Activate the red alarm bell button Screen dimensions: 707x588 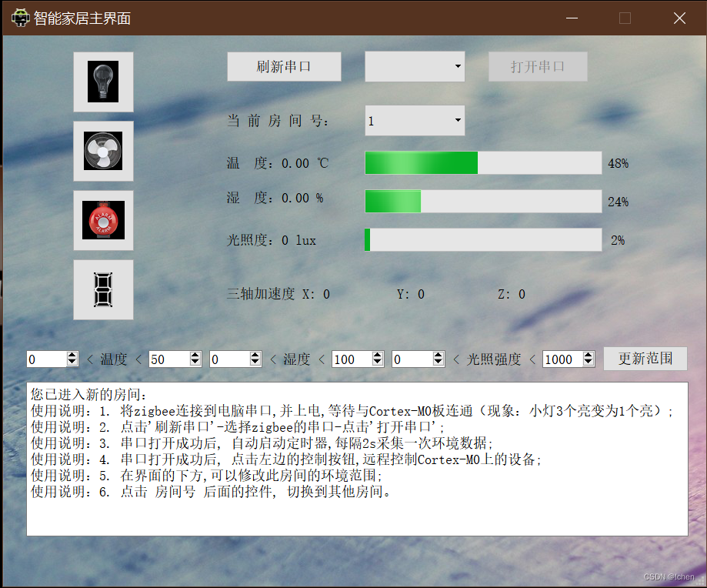(x=103, y=220)
